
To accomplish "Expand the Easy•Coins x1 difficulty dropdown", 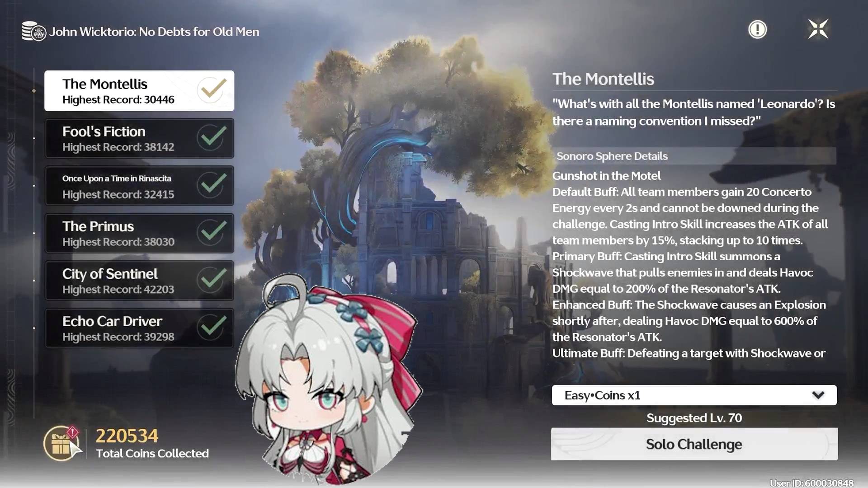I will pyautogui.click(x=694, y=395).
